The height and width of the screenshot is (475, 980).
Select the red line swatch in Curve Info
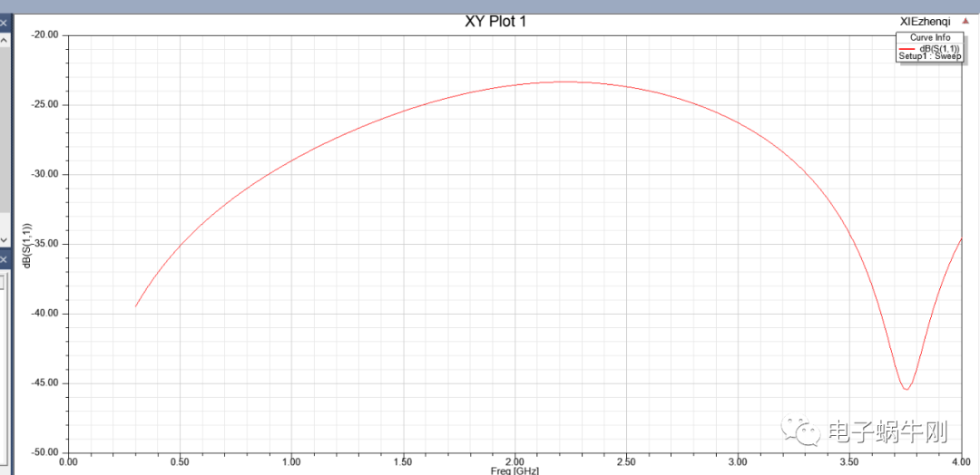[906, 48]
